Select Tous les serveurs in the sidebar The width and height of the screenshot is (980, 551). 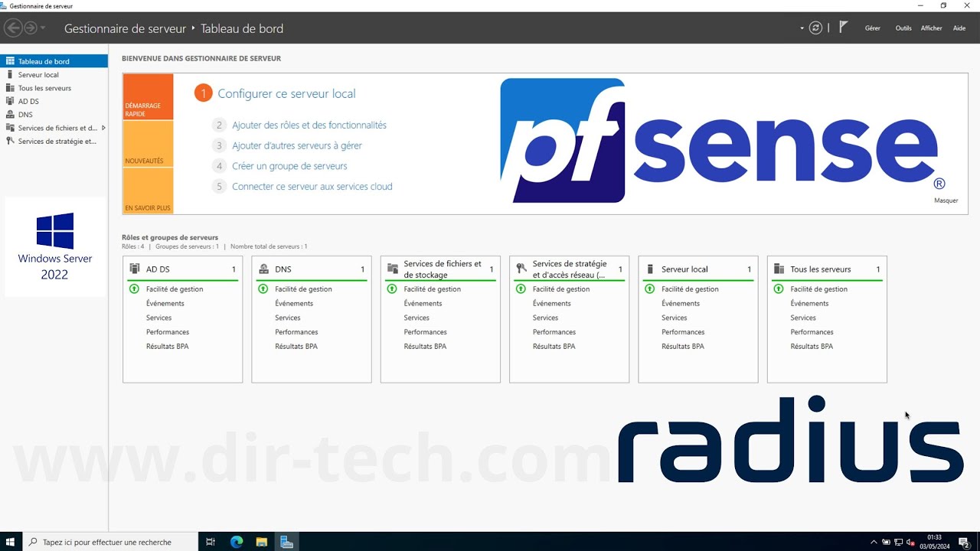54,88
